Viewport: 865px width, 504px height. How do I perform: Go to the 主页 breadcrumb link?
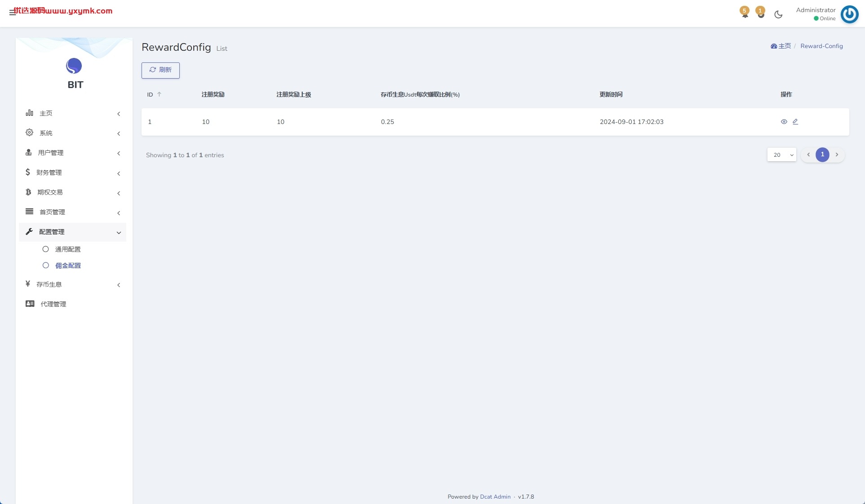coord(785,46)
